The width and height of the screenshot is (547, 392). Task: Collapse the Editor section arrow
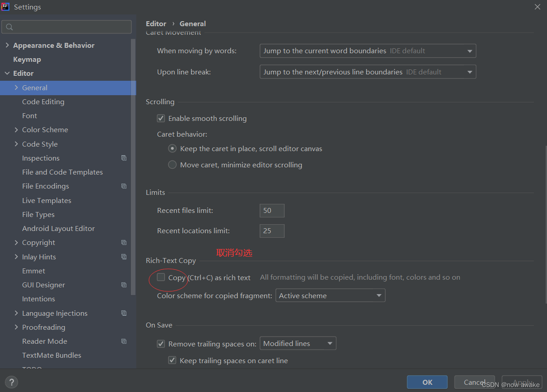click(x=7, y=73)
